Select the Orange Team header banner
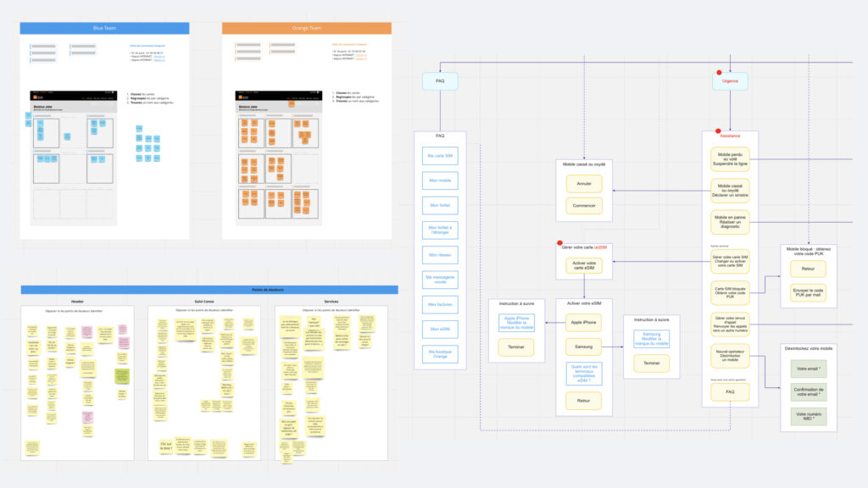 (x=307, y=28)
